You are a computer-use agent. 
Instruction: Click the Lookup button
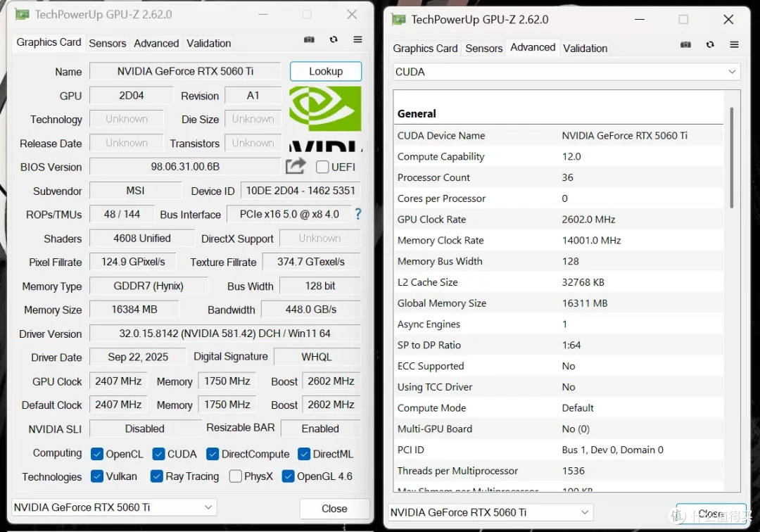[x=326, y=71]
